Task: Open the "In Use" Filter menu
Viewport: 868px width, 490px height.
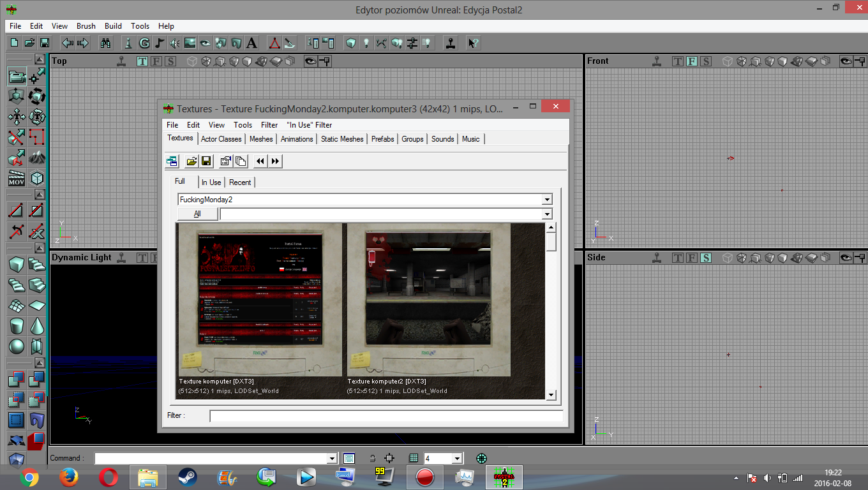Action: pyautogui.click(x=310, y=125)
